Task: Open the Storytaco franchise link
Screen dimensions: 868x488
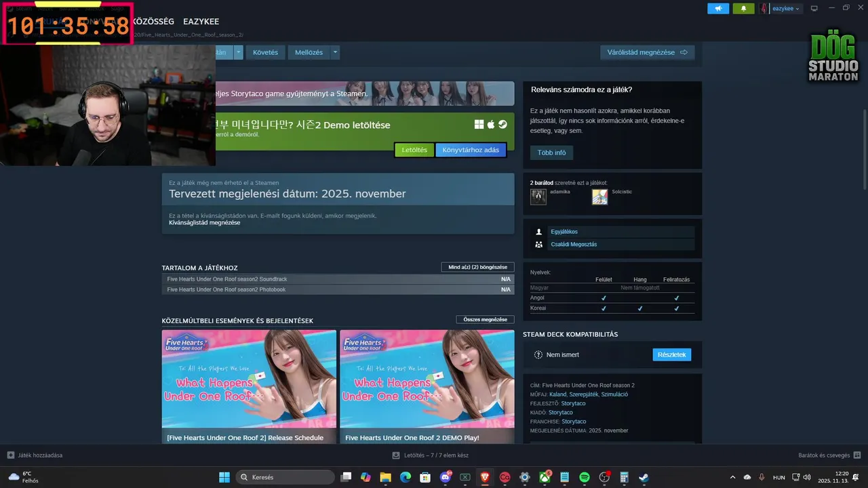Action: point(574,422)
